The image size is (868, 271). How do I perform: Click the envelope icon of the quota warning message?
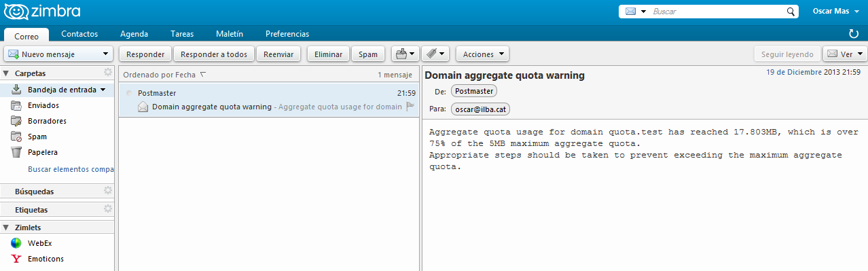click(x=143, y=107)
